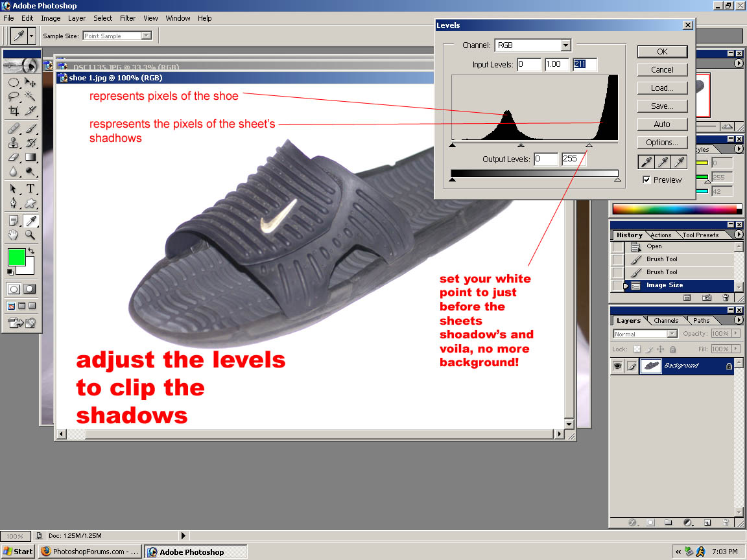Click the History panel trash icon

(726, 298)
